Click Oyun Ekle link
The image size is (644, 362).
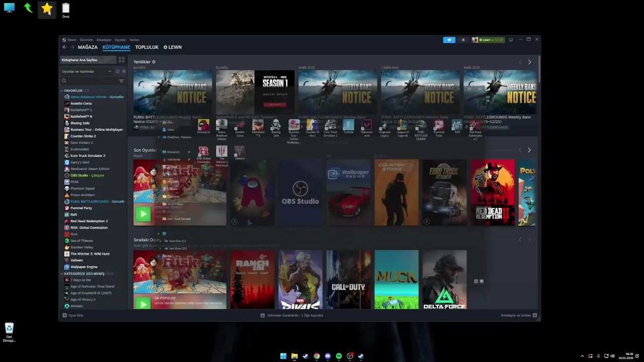coord(76,315)
